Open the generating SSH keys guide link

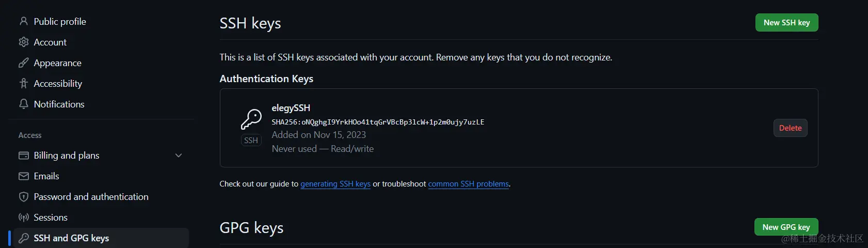(335, 184)
